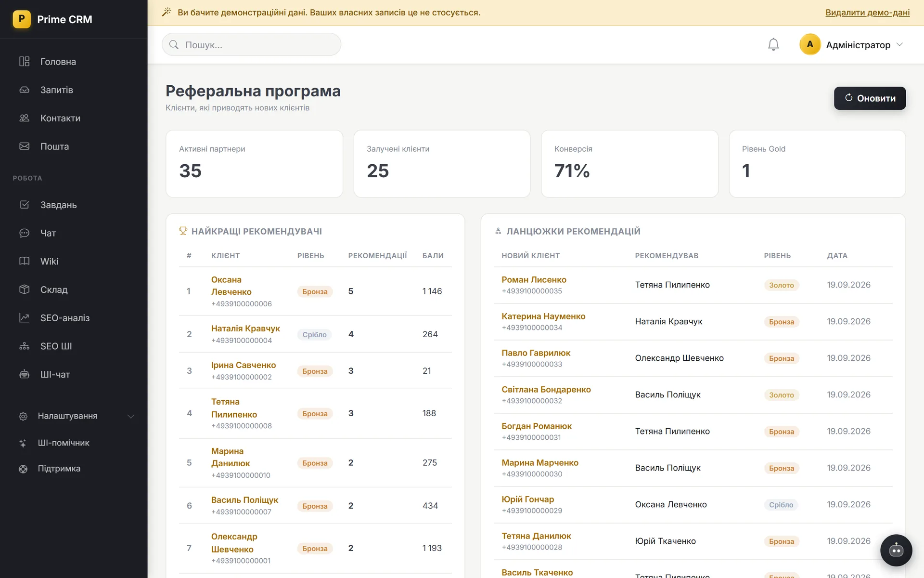Click the Конверсія 71% stat card
The height and width of the screenshot is (578, 924).
coord(629,164)
